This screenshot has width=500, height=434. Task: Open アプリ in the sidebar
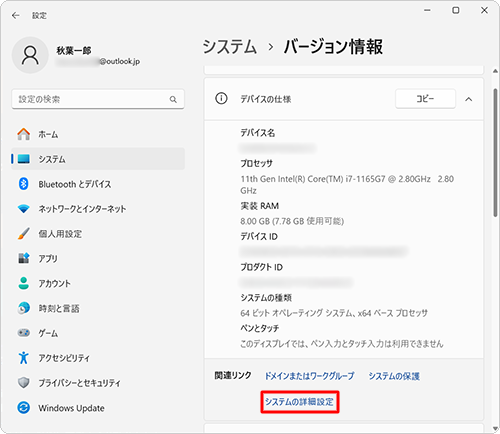coord(98,258)
